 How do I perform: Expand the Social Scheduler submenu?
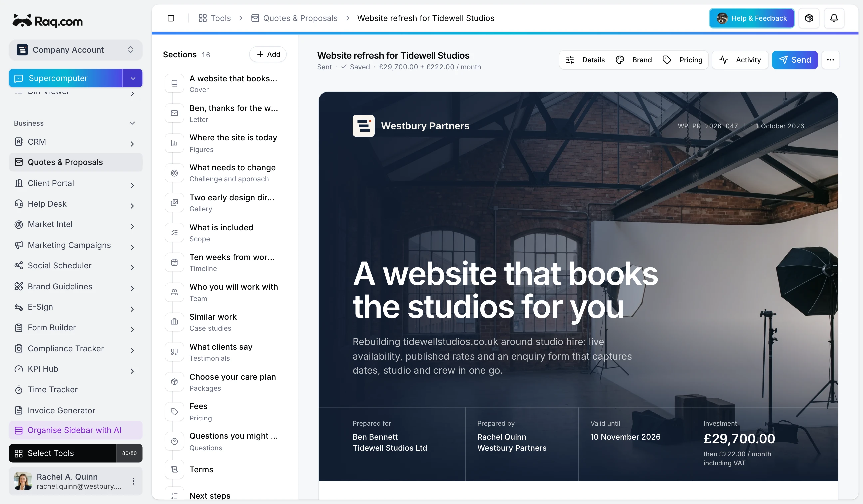[x=132, y=267]
